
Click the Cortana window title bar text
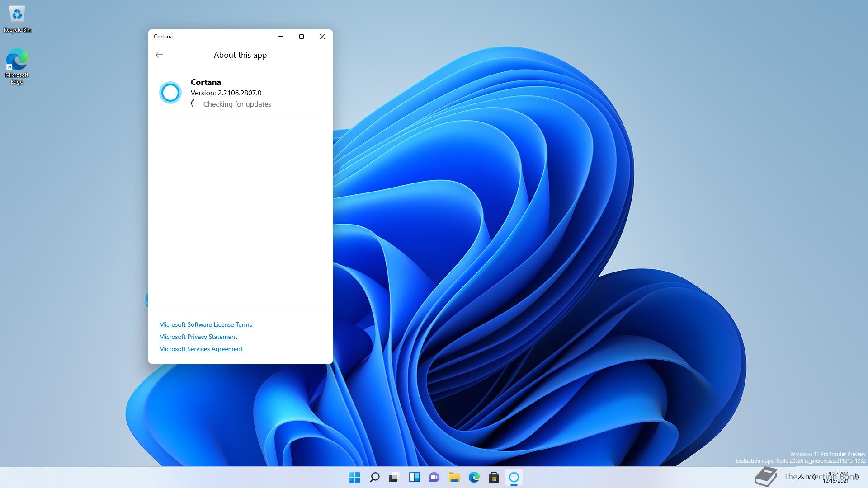click(163, 37)
